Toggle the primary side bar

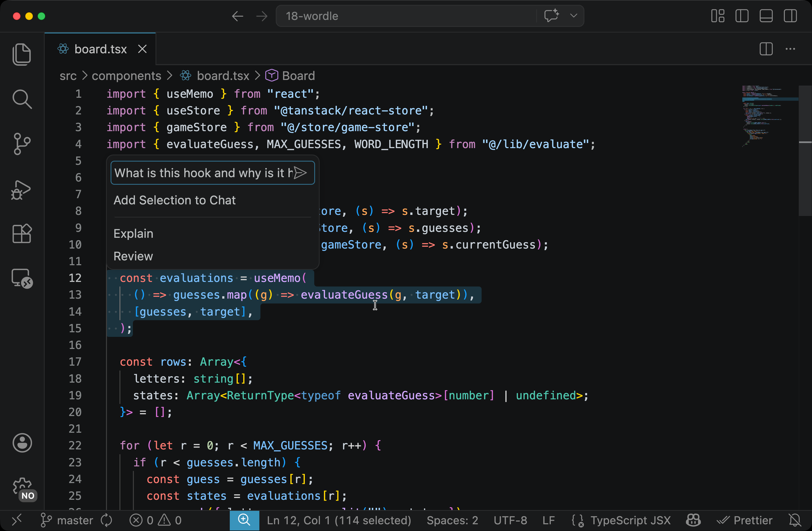pos(742,16)
